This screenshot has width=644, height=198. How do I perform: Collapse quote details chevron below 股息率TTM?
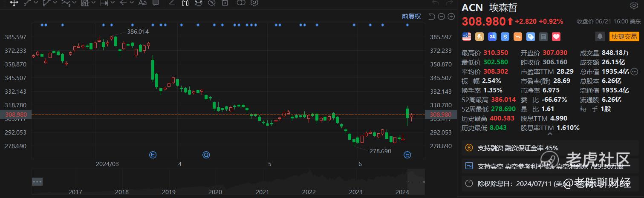549,134
